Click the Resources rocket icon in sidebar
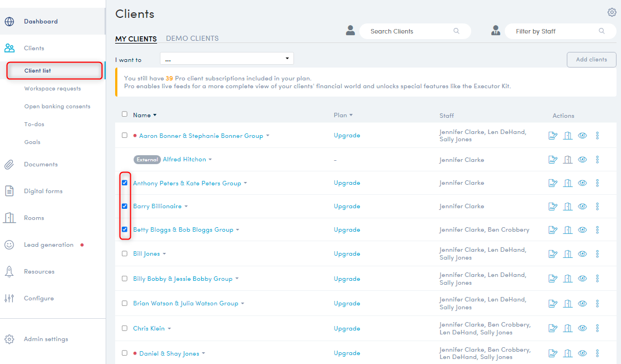 tap(9, 272)
